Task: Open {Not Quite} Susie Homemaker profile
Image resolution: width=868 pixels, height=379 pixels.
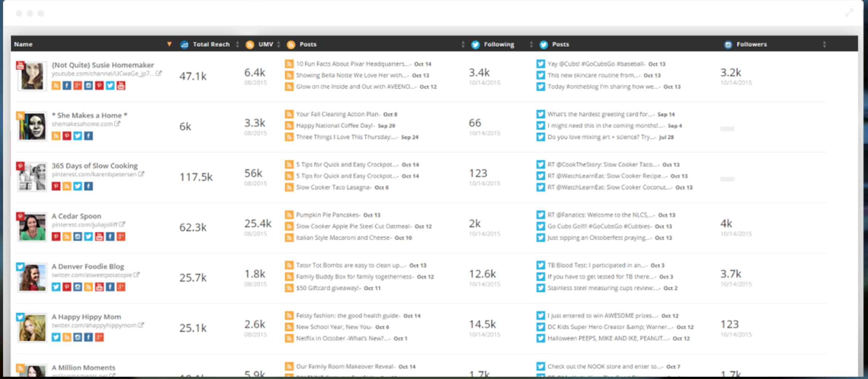Action: tap(103, 65)
